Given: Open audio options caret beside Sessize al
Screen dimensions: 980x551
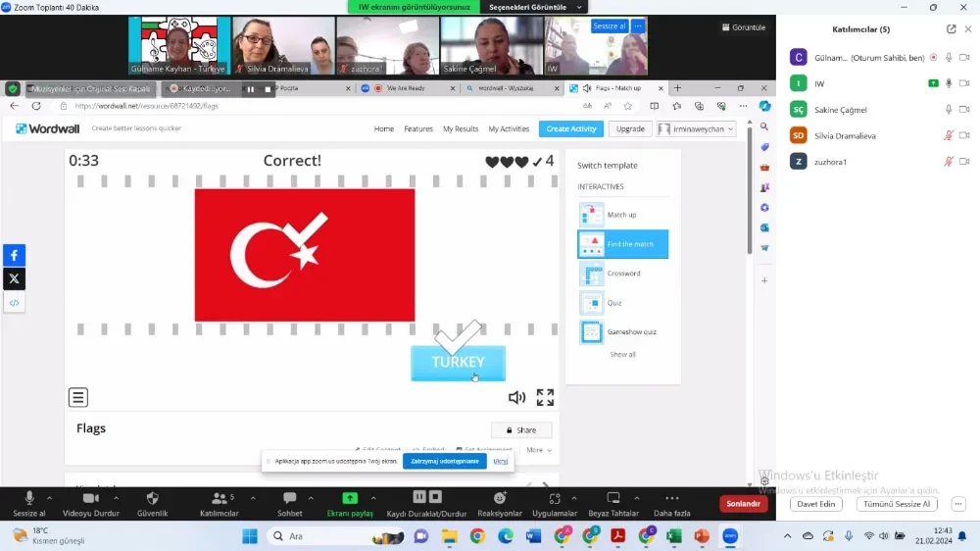Looking at the screenshot, I should tap(49, 498).
